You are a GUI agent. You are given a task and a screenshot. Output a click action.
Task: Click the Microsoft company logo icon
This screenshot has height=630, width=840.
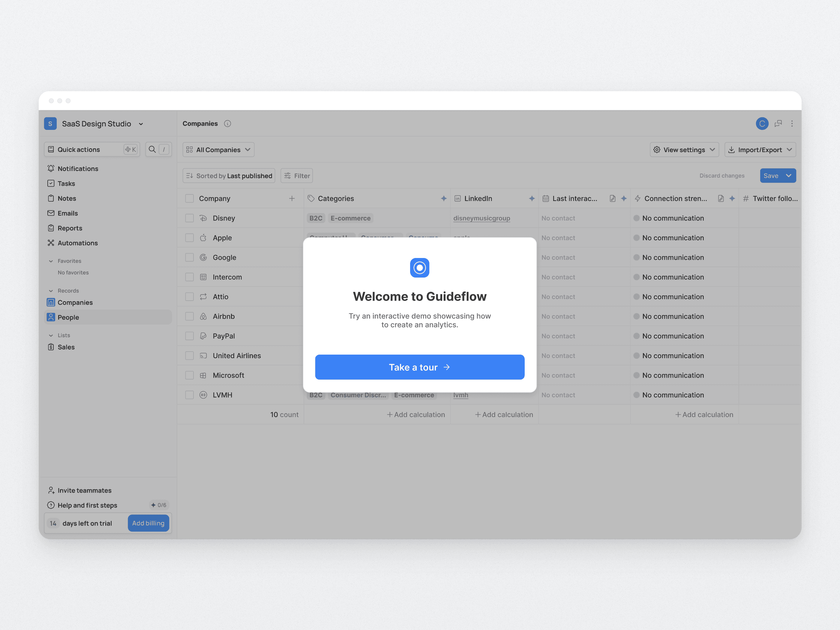[x=203, y=376]
